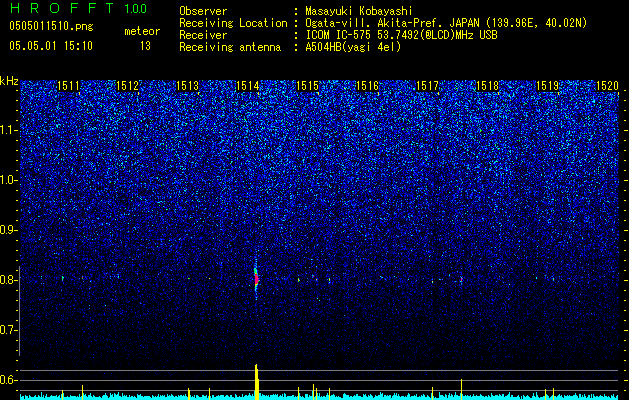Image resolution: width=629 pixels, height=400 pixels.
Task: Click the HROFFT title text
Action: coord(62,8)
